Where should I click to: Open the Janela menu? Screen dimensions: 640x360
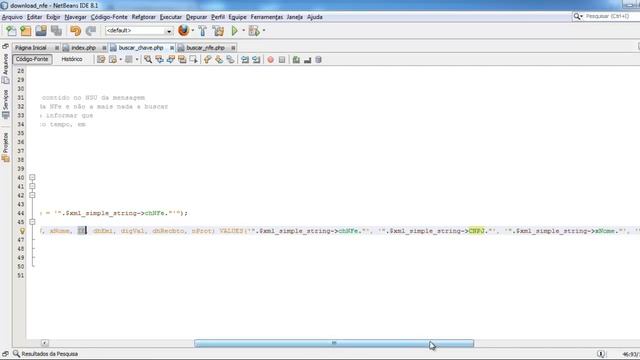click(x=295, y=17)
